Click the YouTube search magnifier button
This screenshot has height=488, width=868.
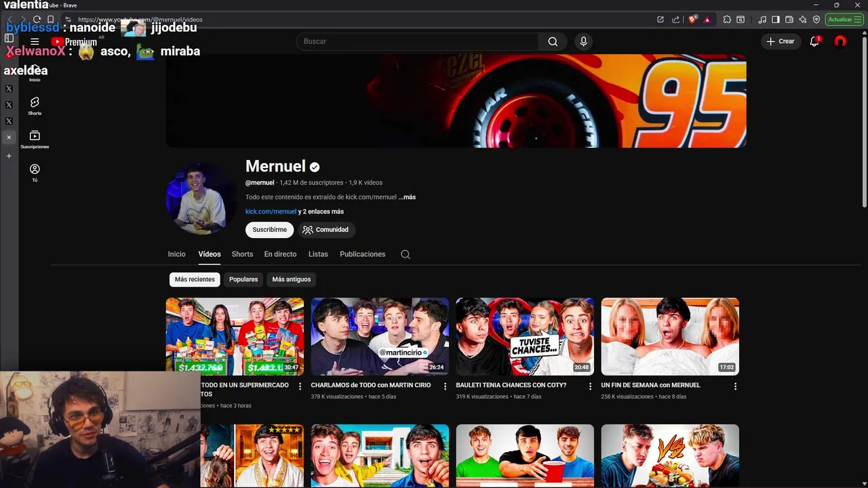(553, 41)
